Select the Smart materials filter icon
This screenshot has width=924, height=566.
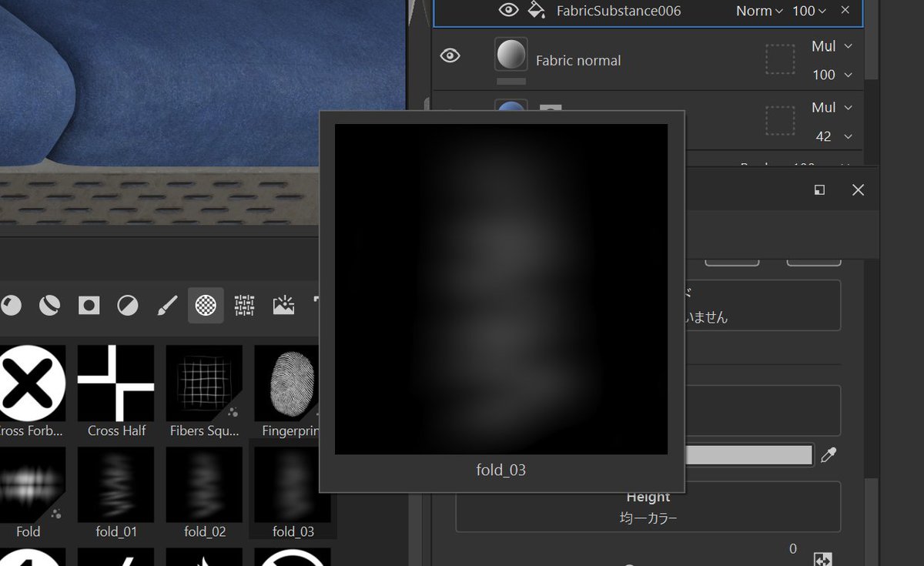(50, 306)
